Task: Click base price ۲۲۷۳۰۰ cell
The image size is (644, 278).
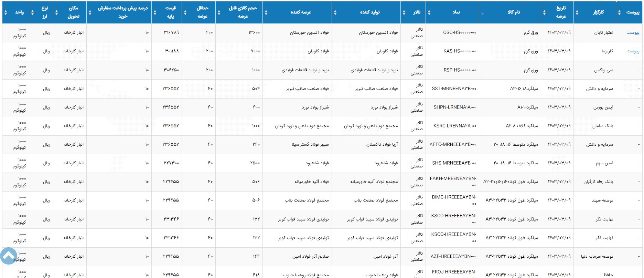Action: click(x=171, y=163)
